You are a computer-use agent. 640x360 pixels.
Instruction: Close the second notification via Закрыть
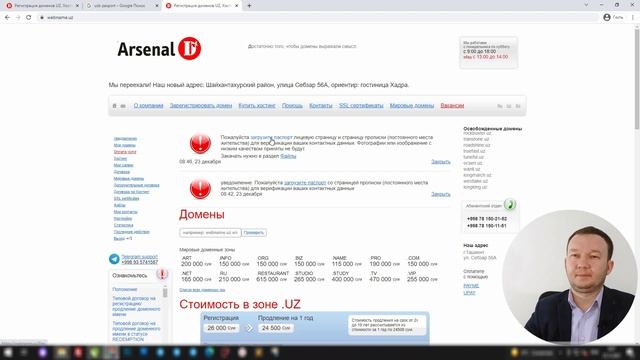pos(441,194)
